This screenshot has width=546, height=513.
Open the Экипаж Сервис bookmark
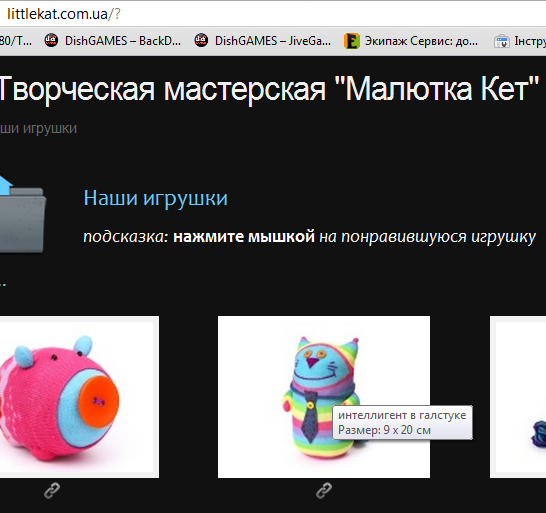(x=411, y=41)
